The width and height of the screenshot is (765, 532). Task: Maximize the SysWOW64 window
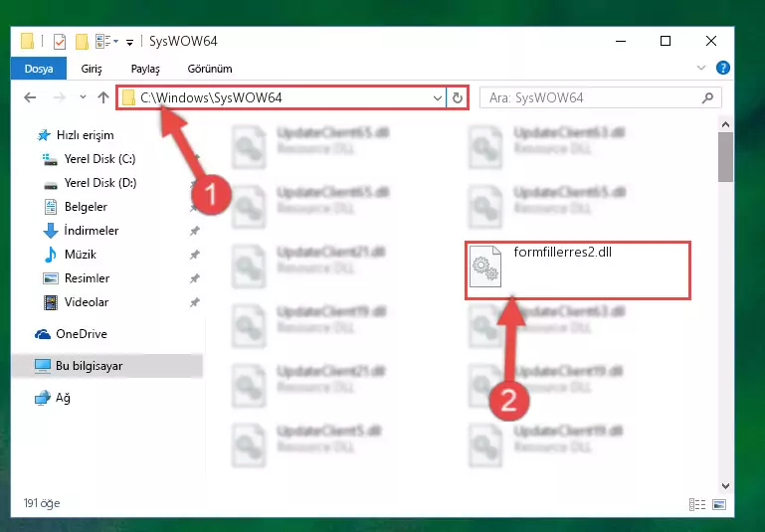point(666,41)
